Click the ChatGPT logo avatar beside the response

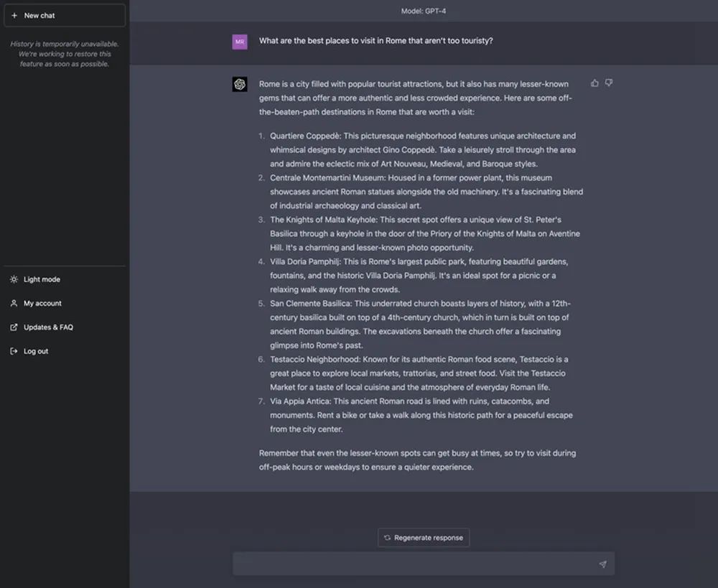click(x=240, y=84)
